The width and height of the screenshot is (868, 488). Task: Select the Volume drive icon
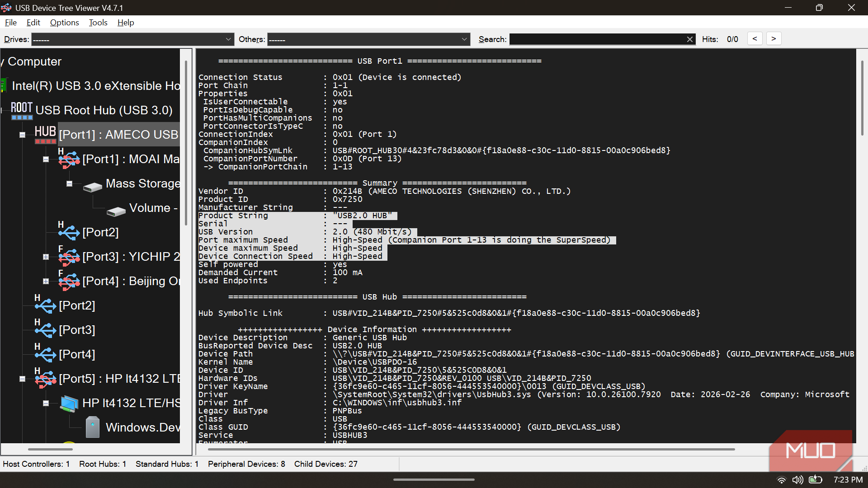point(116,211)
